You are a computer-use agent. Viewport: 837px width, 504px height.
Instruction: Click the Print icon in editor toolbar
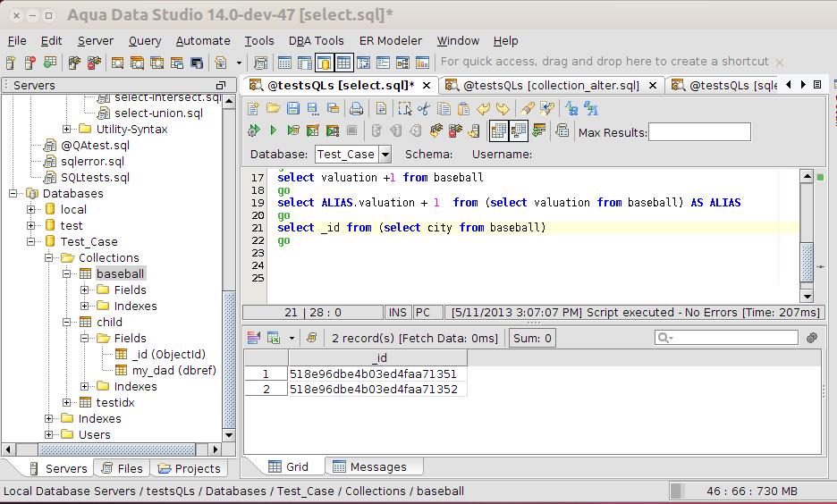click(x=356, y=109)
